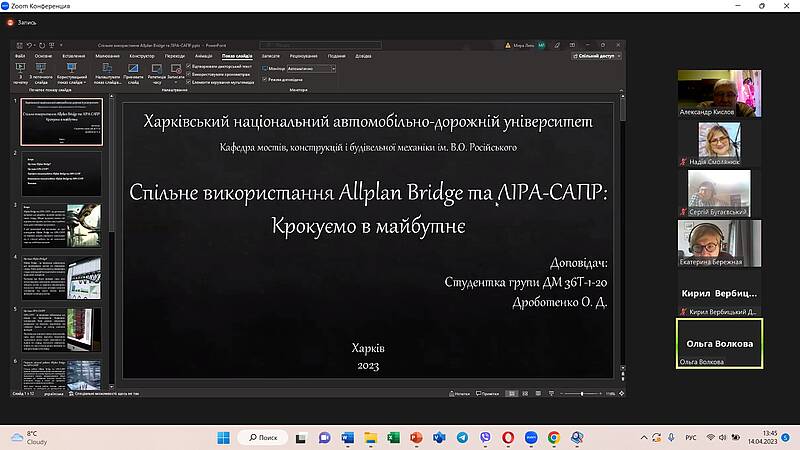
Task: Switch to Reading view icon
Action: [x=538, y=394]
